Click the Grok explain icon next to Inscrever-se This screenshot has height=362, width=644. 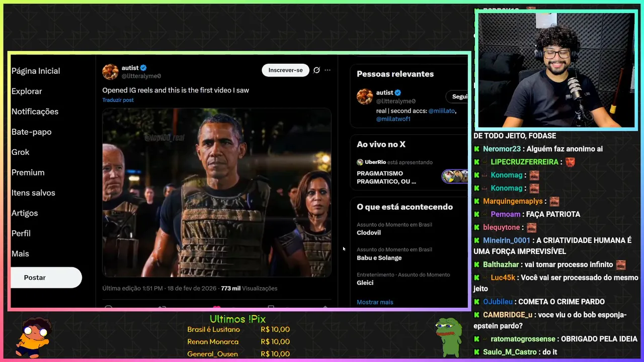tap(316, 70)
